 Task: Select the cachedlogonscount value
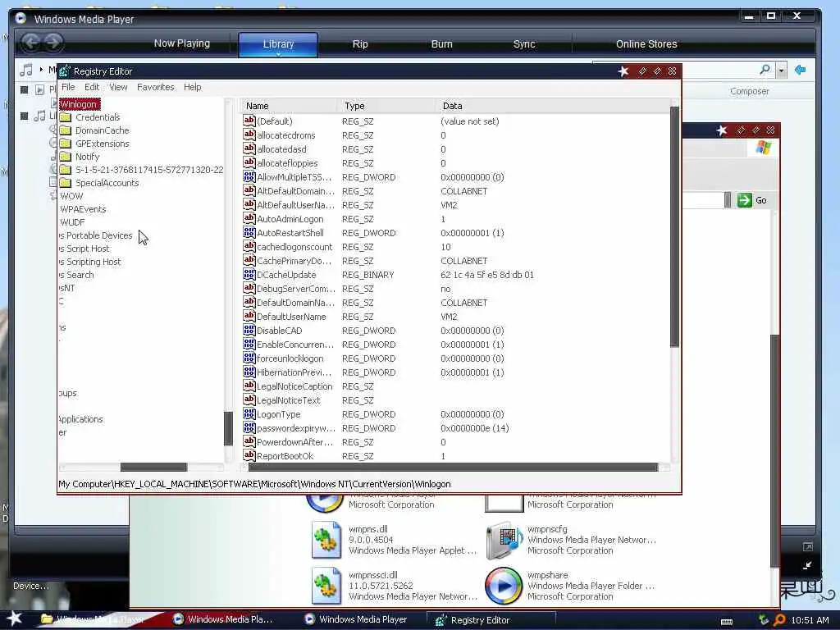294,247
